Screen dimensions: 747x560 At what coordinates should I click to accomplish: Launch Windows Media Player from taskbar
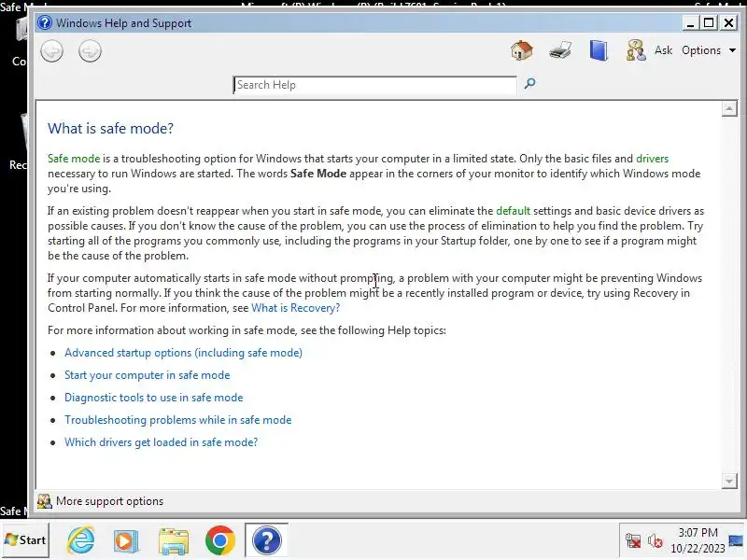126,541
